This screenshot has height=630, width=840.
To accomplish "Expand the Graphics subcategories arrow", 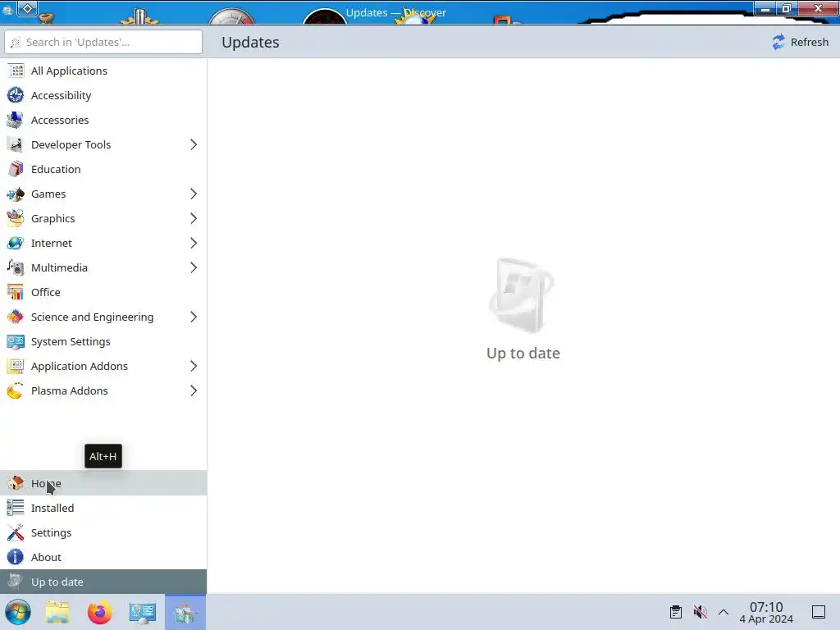I will tap(194, 218).
